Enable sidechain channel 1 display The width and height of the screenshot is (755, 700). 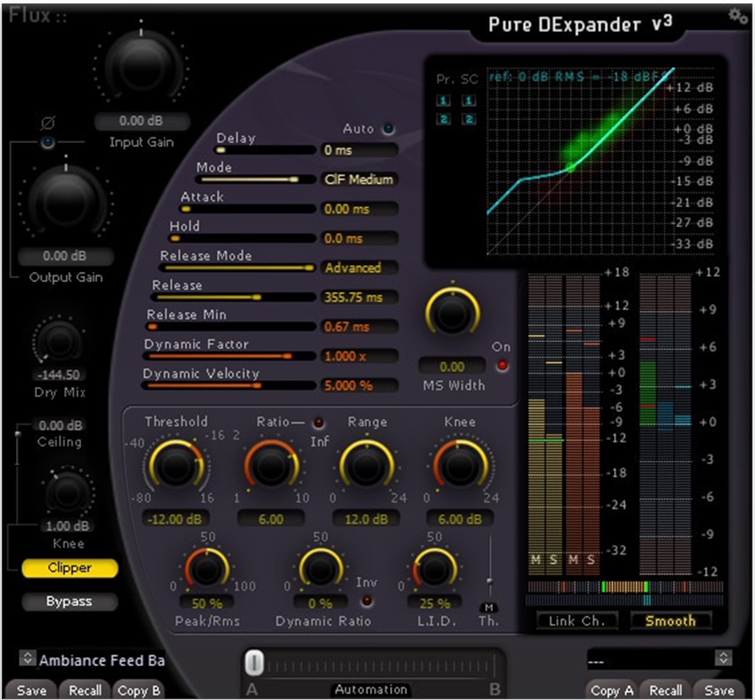pos(469,100)
